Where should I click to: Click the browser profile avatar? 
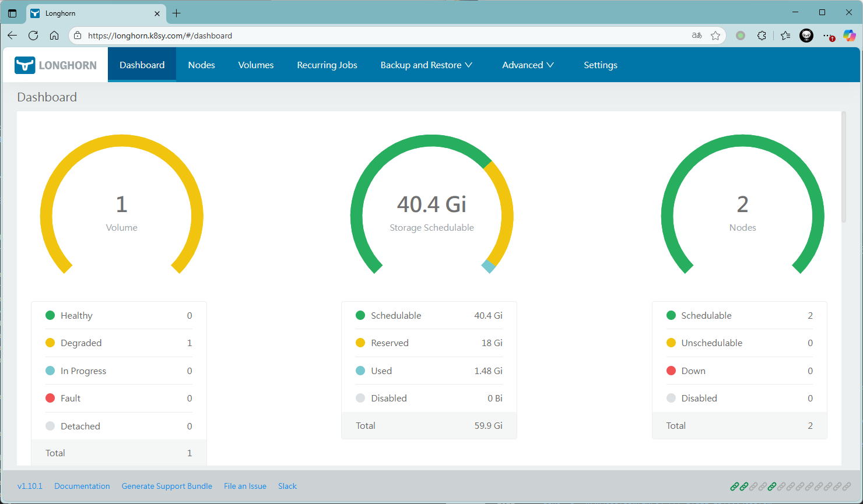coord(806,36)
